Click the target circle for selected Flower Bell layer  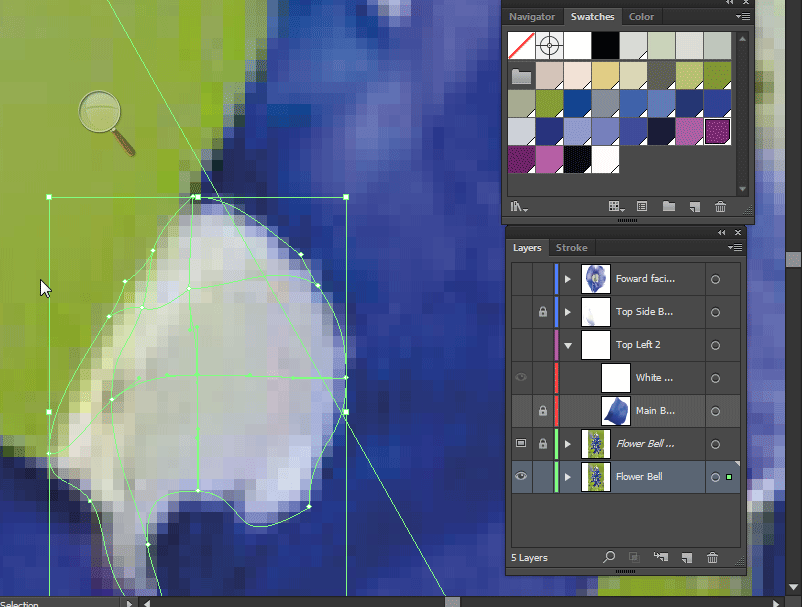[715, 477]
